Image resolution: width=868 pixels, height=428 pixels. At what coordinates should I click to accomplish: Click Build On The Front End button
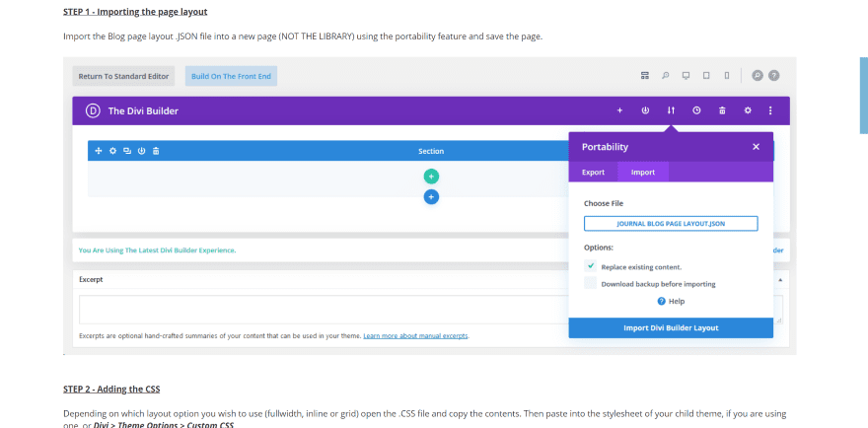tap(232, 76)
